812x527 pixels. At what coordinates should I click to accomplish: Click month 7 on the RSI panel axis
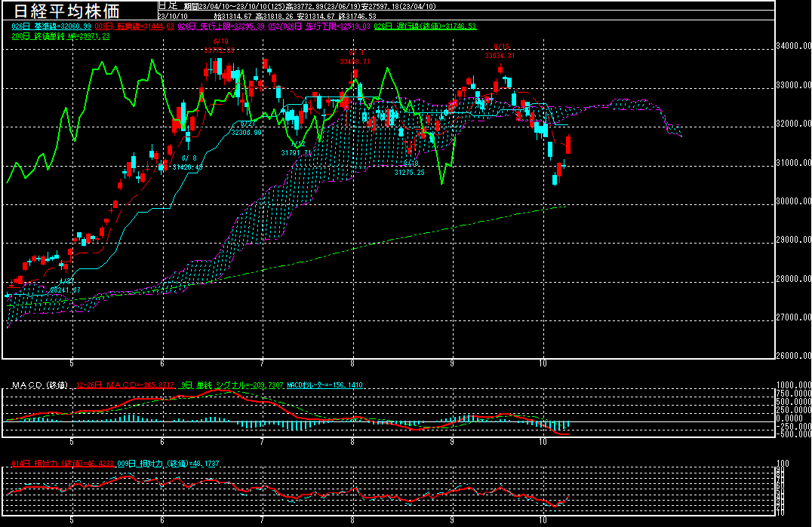pos(262,520)
